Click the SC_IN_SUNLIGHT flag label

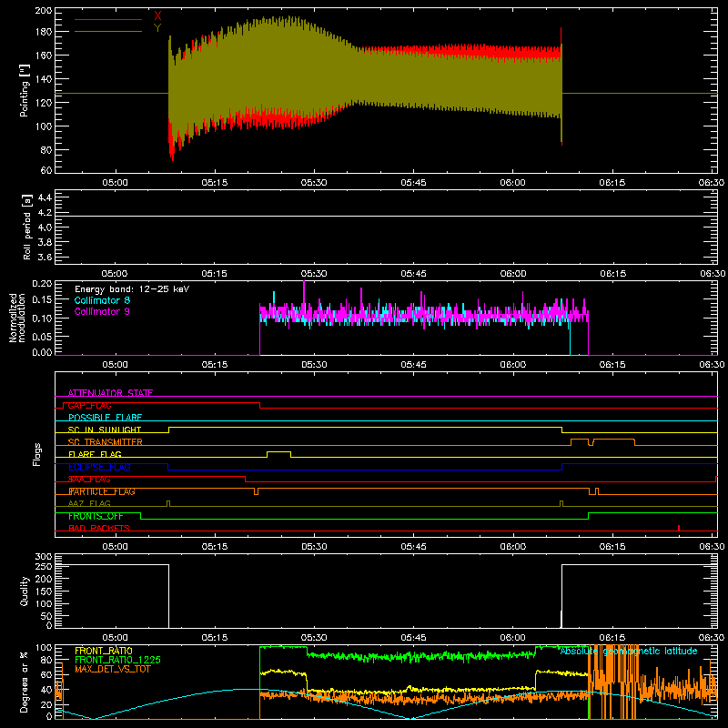105,430
